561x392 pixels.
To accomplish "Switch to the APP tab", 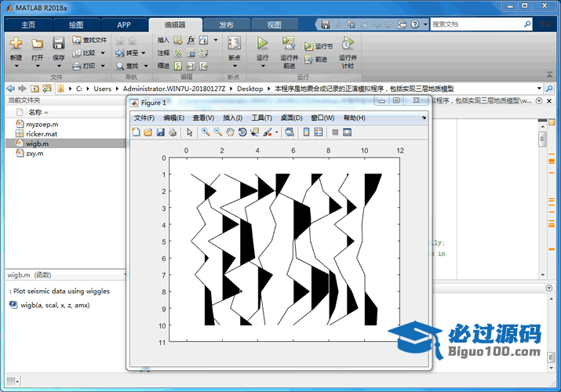I will coord(124,24).
